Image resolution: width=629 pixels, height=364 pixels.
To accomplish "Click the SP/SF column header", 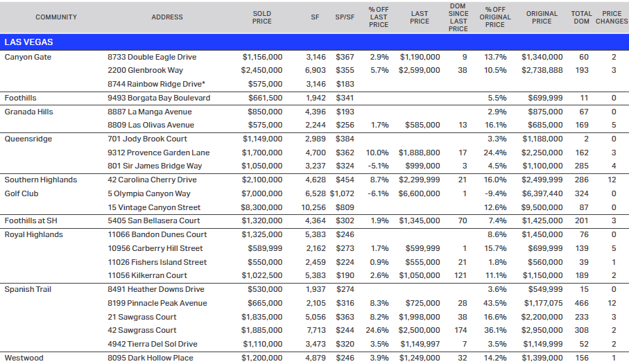I will pos(345,17).
